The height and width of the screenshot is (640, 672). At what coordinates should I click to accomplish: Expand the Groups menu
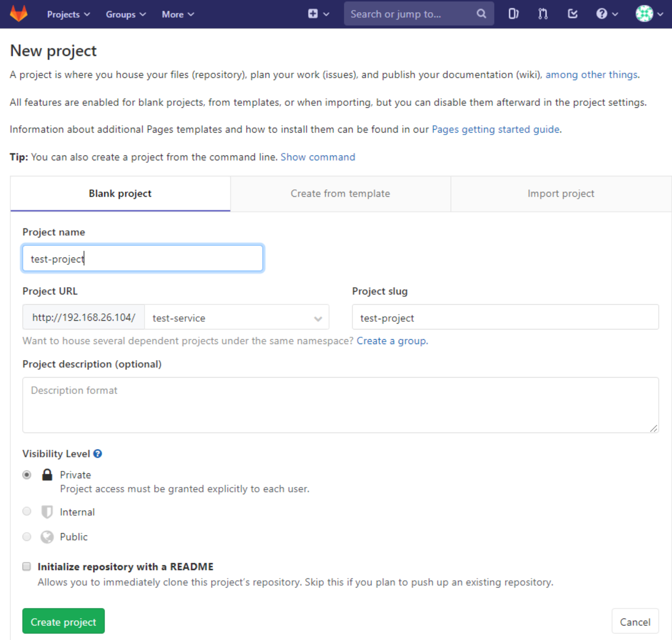pyautogui.click(x=125, y=14)
